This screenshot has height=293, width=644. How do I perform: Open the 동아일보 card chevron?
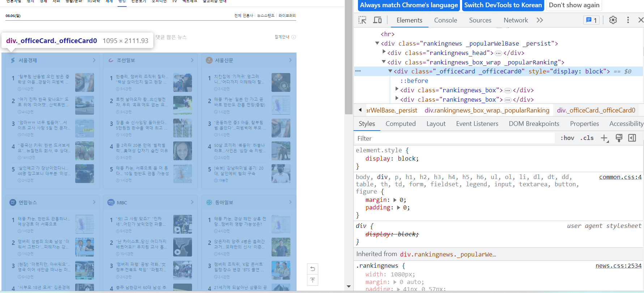pos(290,202)
